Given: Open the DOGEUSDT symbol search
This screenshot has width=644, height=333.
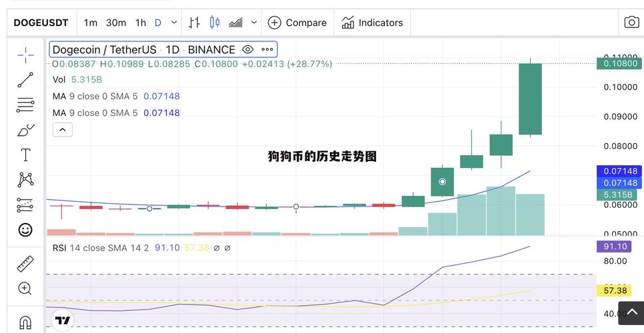Looking at the screenshot, I should (x=41, y=23).
